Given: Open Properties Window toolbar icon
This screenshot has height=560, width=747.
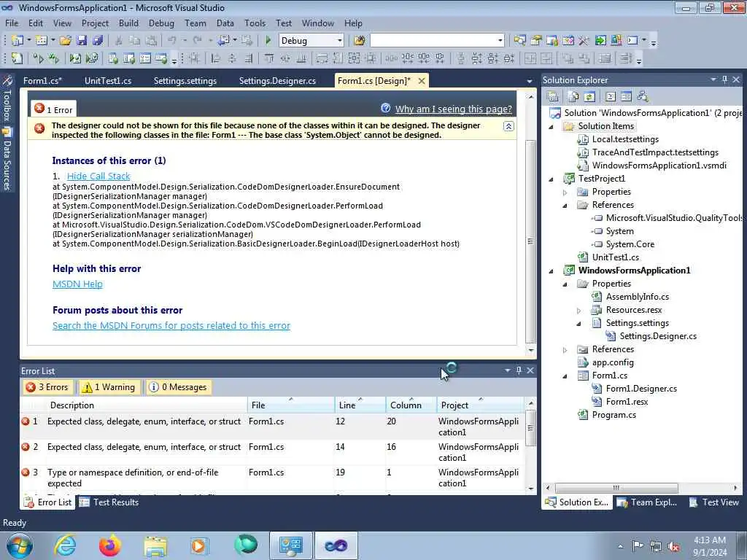Looking at the screenshot, I should 536,41.
